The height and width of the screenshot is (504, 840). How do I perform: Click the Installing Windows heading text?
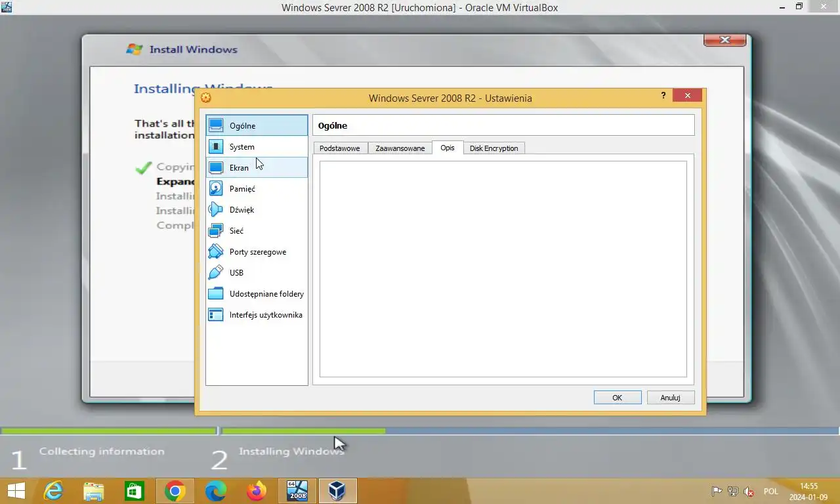coord(203,89)
